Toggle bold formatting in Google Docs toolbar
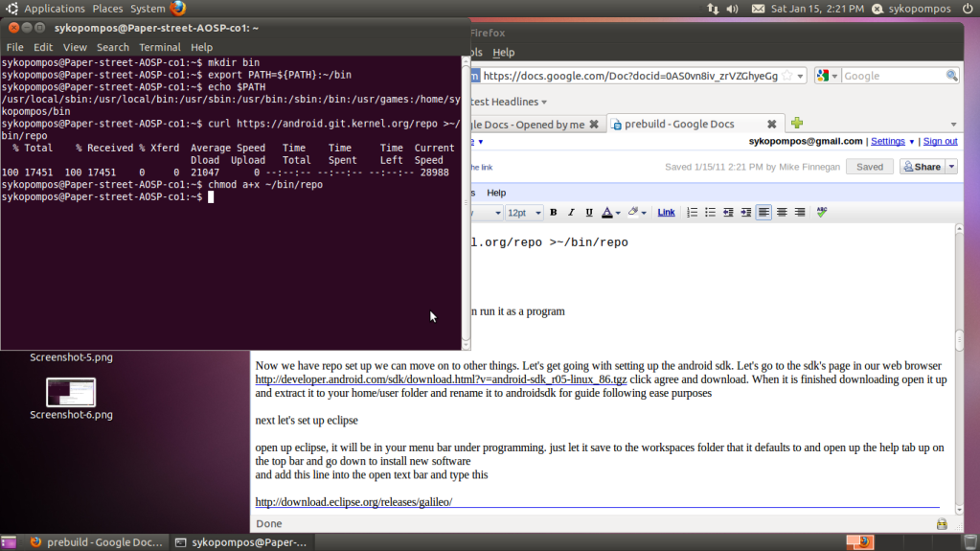This screenshot has height=551, width=980. 553,213
